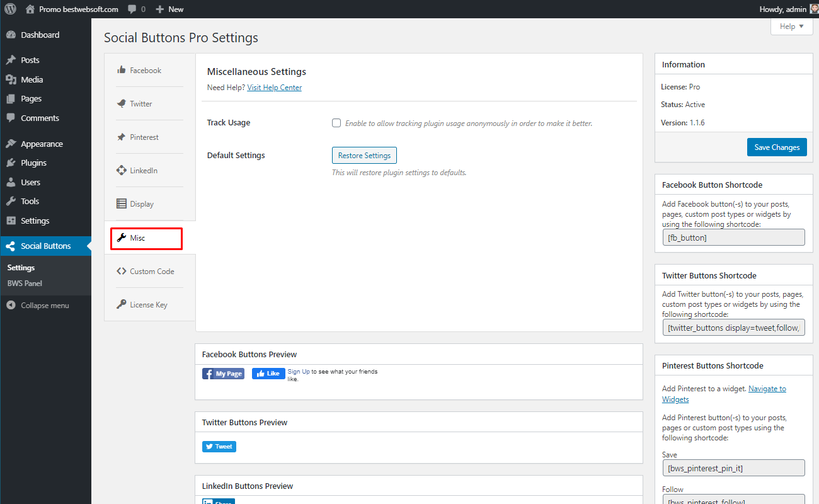This screenshot has height=504, width=819.
Task: Click the Restore Settings button
Action: 364,156
